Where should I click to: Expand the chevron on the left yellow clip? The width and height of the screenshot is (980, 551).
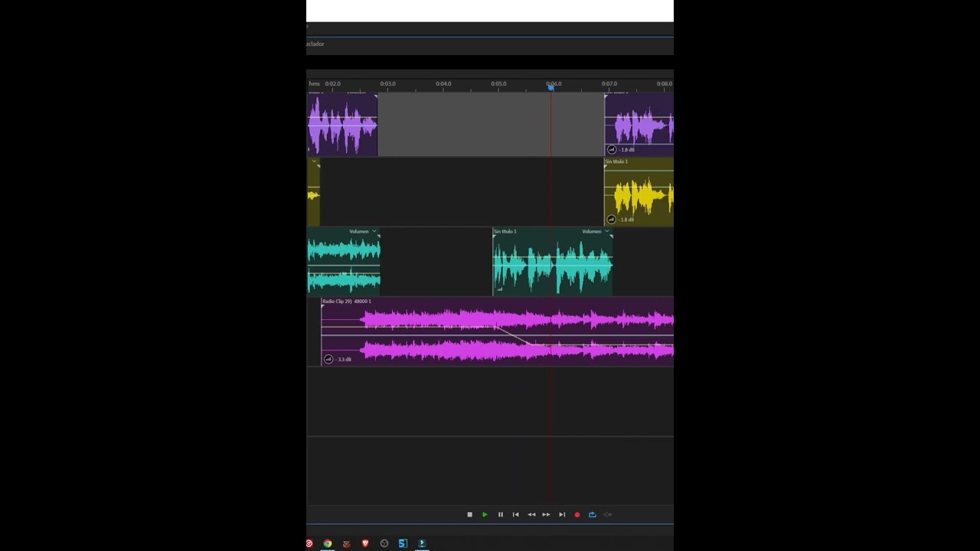pyautogui.click(x=314, y=162)
